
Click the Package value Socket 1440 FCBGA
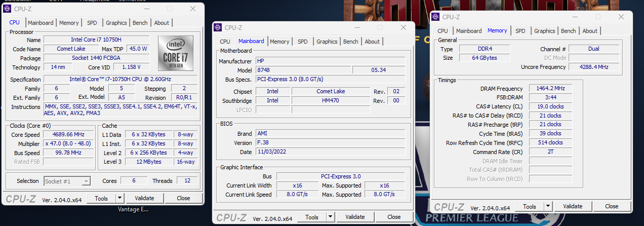pyautogui.click(x=97, y=58)
